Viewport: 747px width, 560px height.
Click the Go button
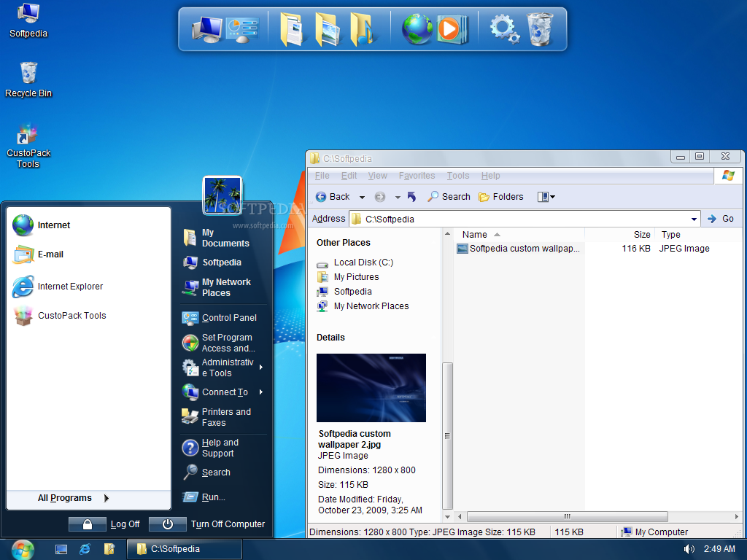(x=721, y=219)
